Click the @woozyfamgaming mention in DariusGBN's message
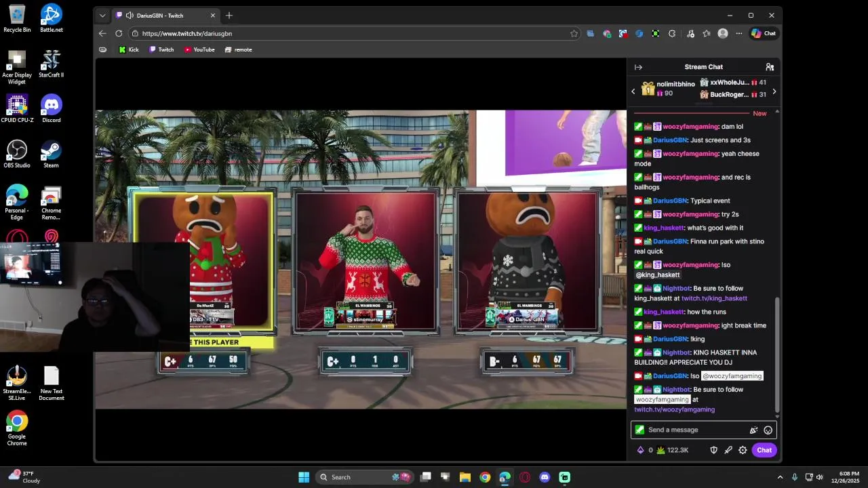Screen dimensions: 868x488 (732, 376)
